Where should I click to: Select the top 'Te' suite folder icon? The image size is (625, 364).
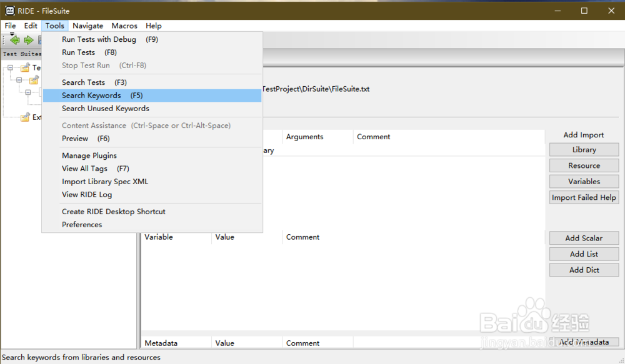(25, 67)
